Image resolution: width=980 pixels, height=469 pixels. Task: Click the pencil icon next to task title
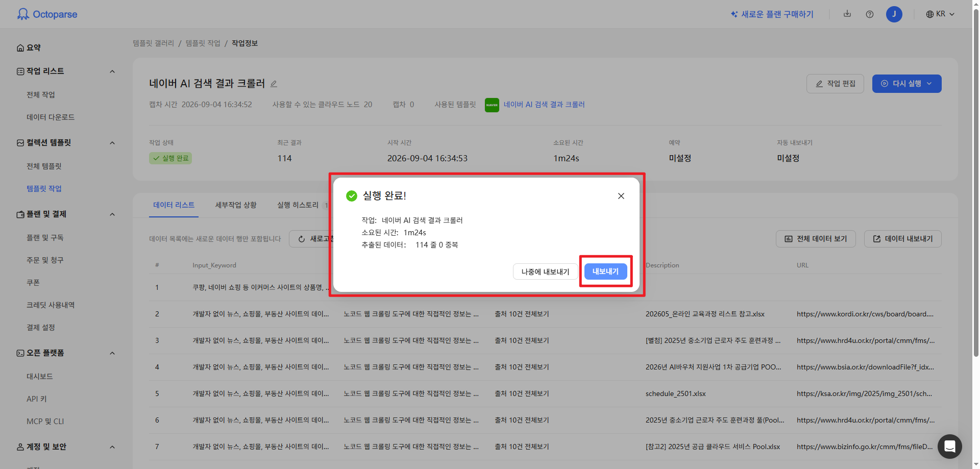coord(274,84)
